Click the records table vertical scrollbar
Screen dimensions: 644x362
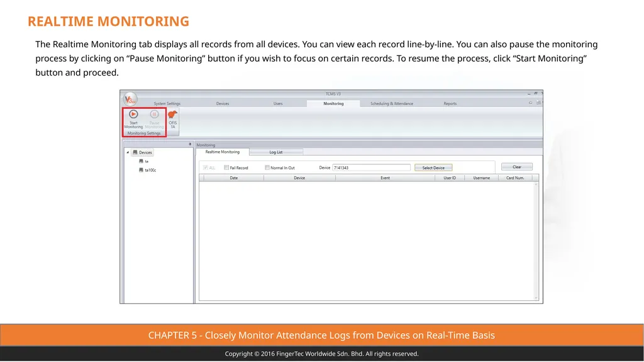(x=536, y=241)
